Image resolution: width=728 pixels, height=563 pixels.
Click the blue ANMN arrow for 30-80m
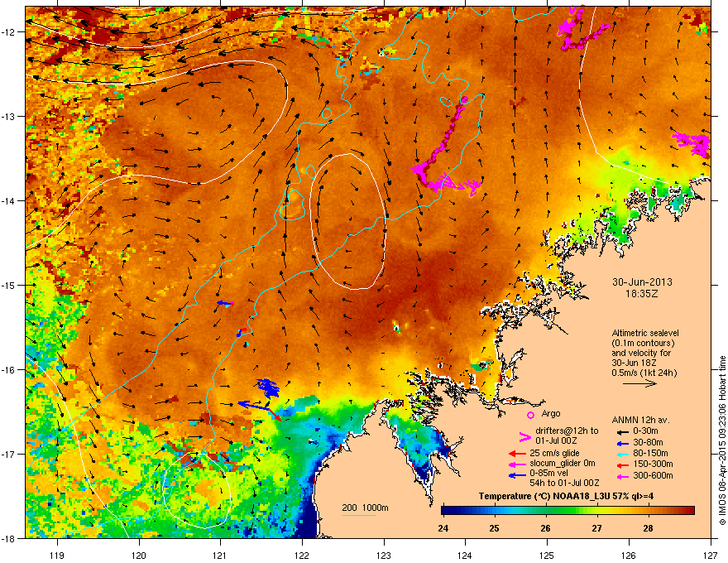(622, 443)
